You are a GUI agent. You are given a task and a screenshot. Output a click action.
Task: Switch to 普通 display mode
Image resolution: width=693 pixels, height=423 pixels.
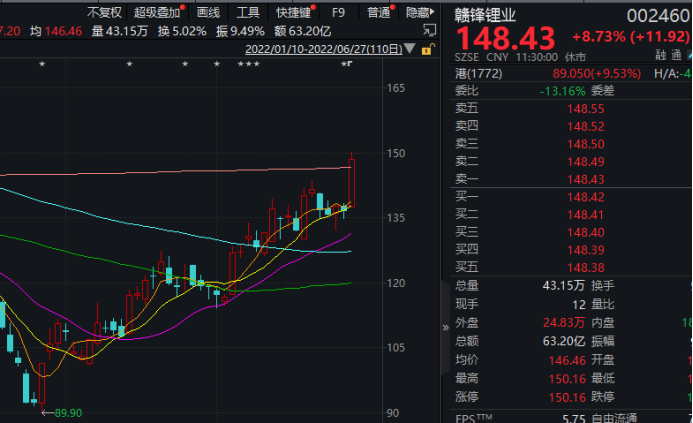click(x=378, y=13)
